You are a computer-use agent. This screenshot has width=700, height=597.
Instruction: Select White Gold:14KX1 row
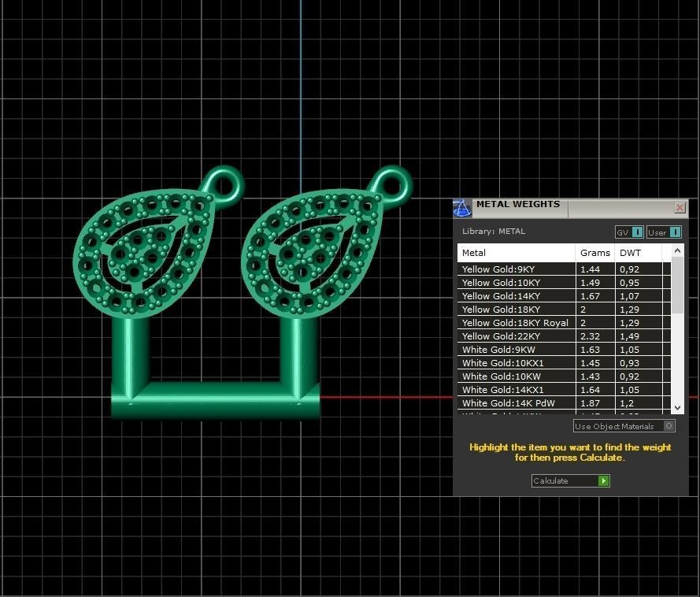pos(564,390)
